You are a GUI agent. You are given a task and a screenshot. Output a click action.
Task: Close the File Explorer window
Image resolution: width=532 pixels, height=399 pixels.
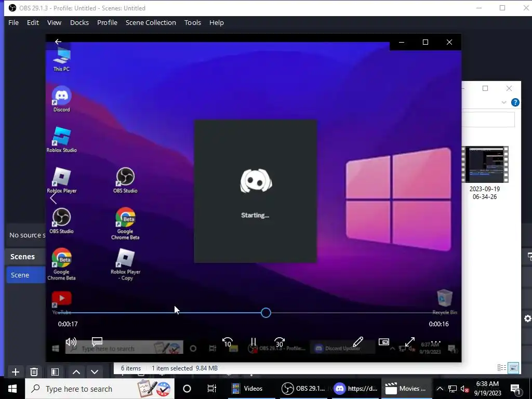coord(509,88)
